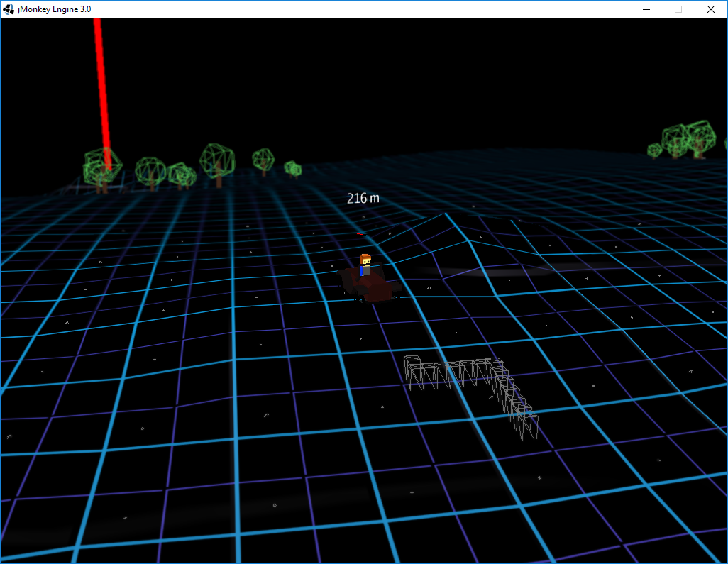Image resolution: width=728 pixels, height=564 pixels.
Task: Click the spiral-shaped wireframe bush in left cluster
Action: click(x=181, y=175)
